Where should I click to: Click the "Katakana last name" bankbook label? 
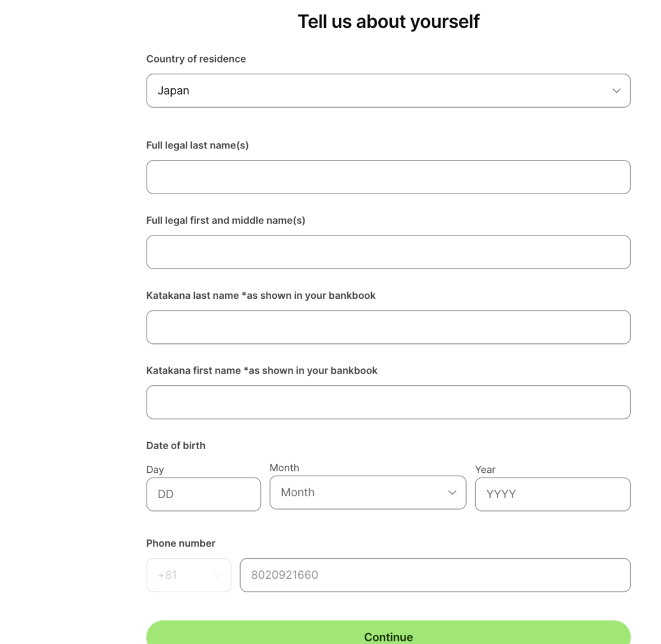(x=261, y=296)
